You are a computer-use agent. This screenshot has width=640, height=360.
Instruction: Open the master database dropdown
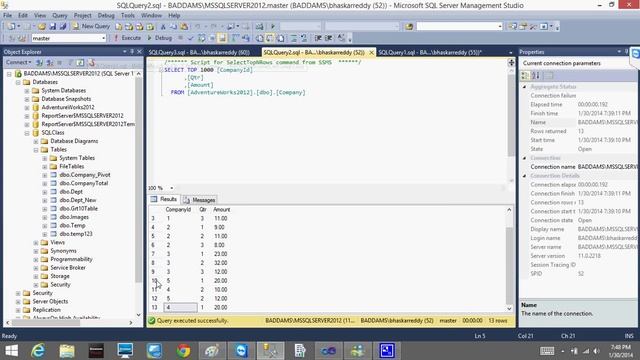coord(103,38)
